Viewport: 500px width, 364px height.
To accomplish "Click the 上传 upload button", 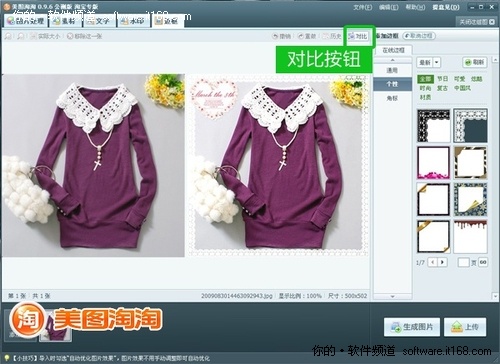I will coord(465,327).
